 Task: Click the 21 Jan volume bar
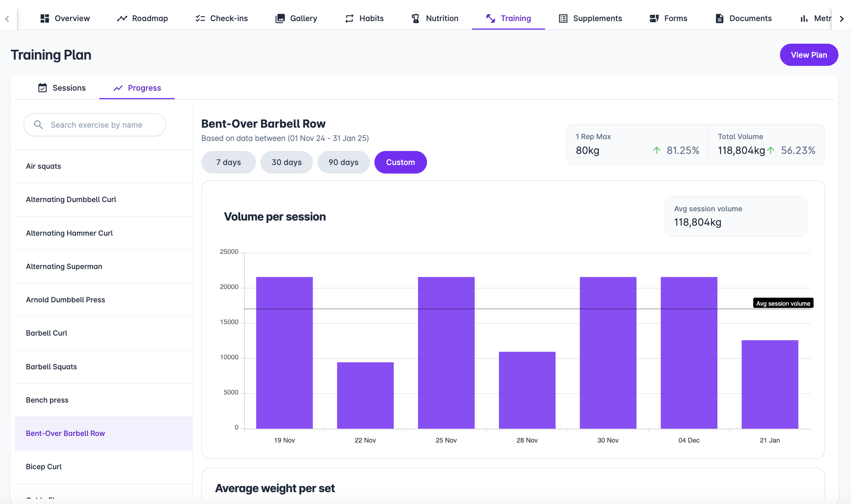[x=770, y=384]
